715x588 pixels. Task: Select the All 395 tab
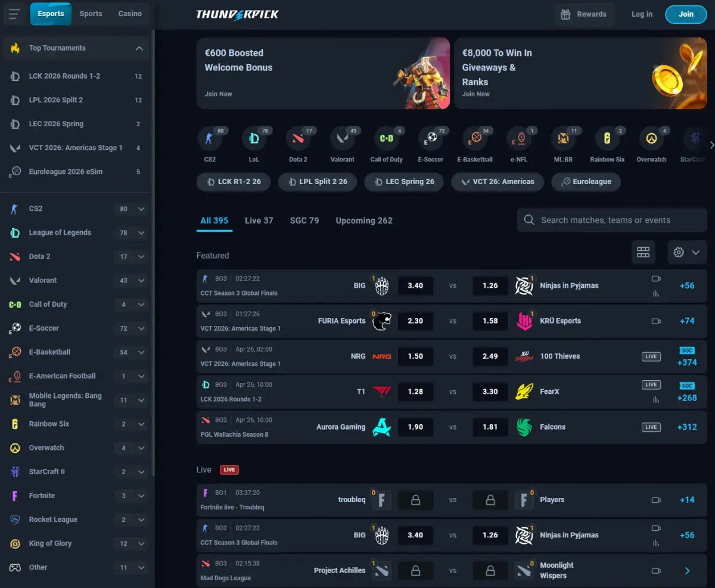214,220
